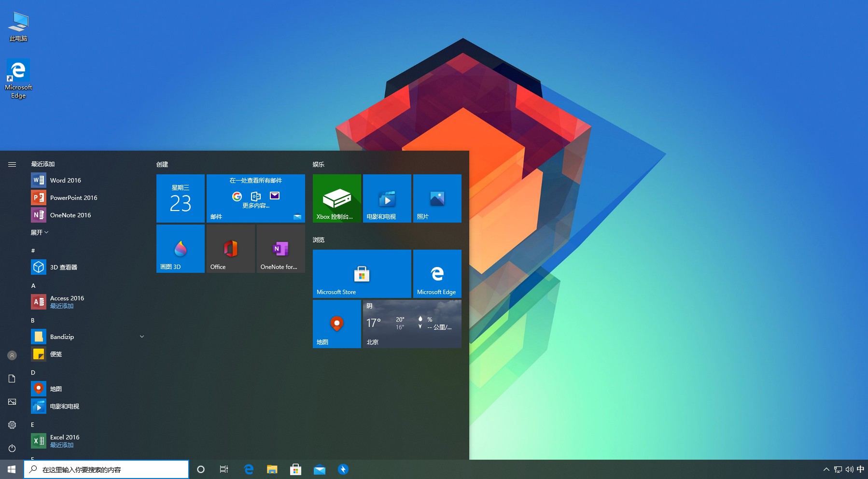This screenshot has height=479, width=868.
Task: Show hidden system tray icons
Action: click(826, 469)
